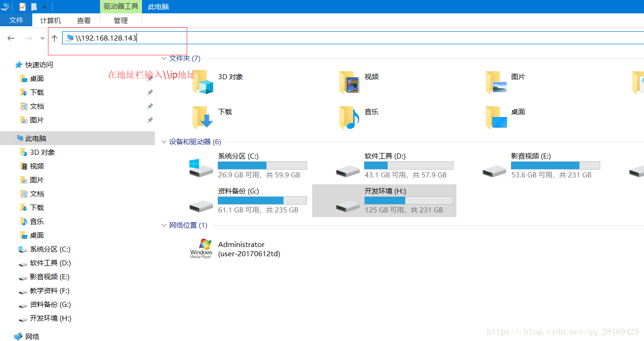
Task: Click the C: drive usage bar
Action: 262,165
